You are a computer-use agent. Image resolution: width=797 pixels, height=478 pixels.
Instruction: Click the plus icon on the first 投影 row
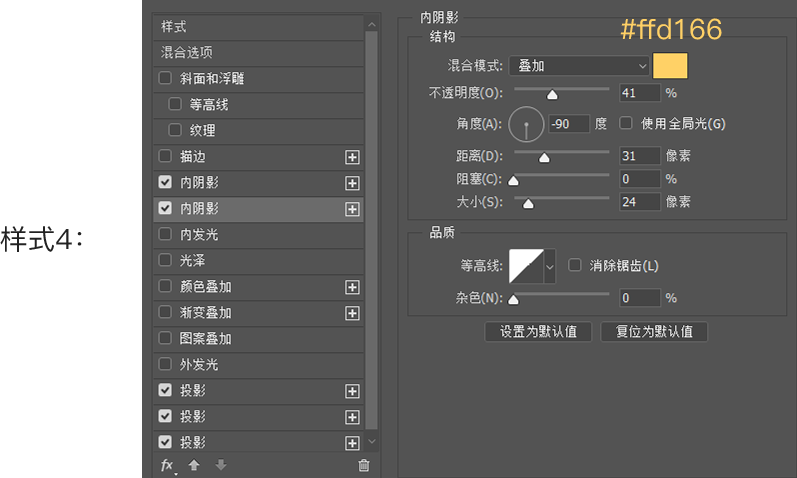352,391
